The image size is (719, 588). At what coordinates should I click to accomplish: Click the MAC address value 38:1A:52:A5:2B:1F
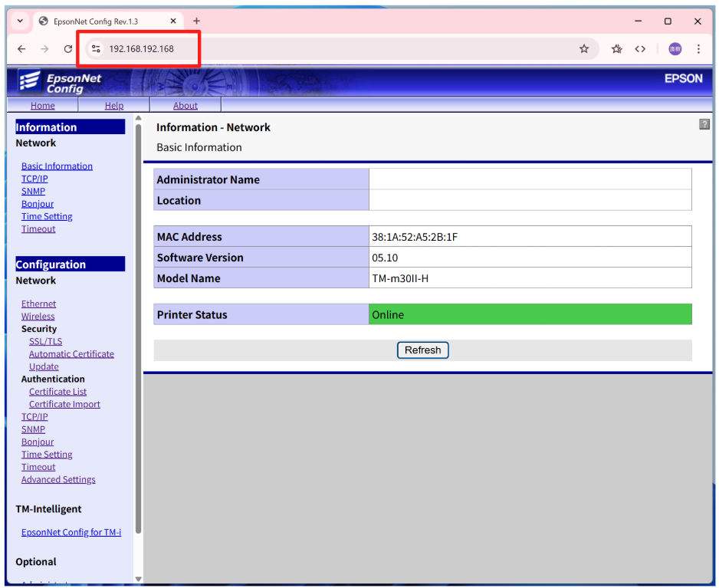tap(415, 237)
